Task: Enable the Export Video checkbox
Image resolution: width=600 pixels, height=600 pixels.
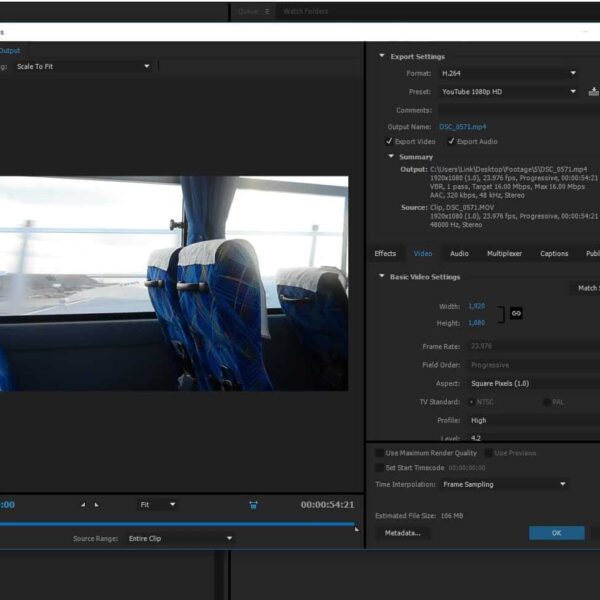Action: point(390,142)
